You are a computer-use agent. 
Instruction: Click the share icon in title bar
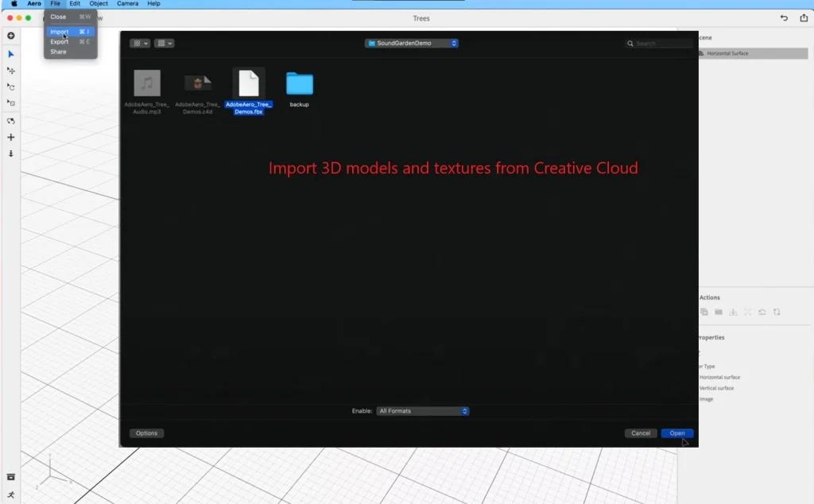(x=804, y=17)
